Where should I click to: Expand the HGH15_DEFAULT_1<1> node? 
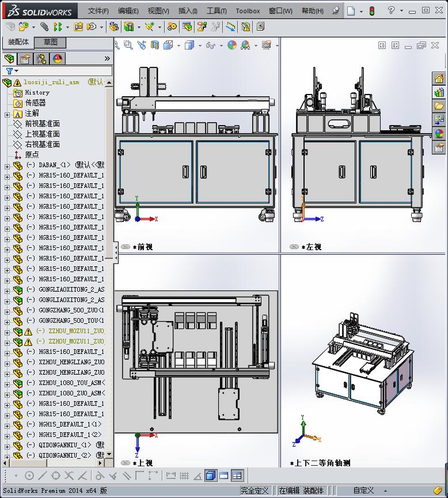point(7,425)
